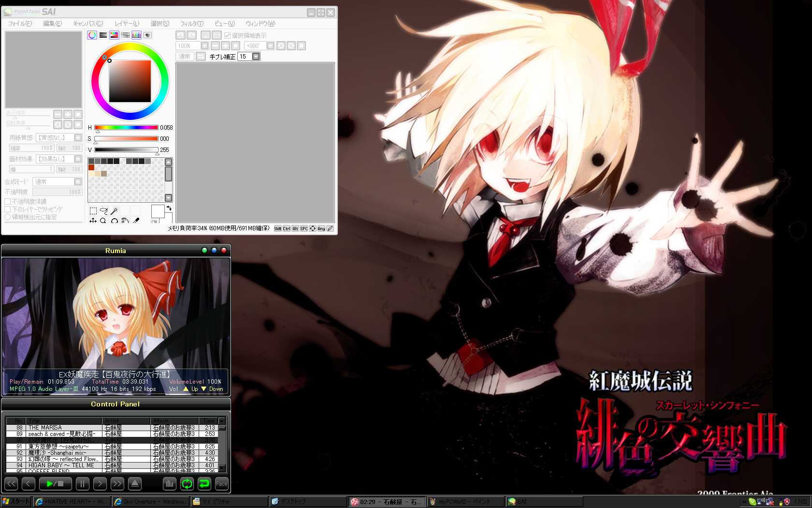Click the eject button in the player
Viewport: 812px width, 508px height.
pyautogui.click(x=135, y=483)
